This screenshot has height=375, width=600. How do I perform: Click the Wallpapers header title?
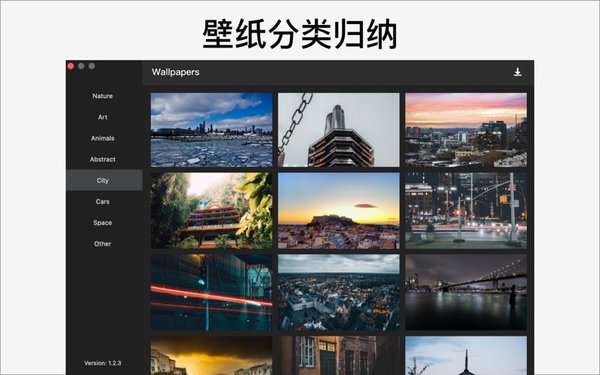pos(175,72)
